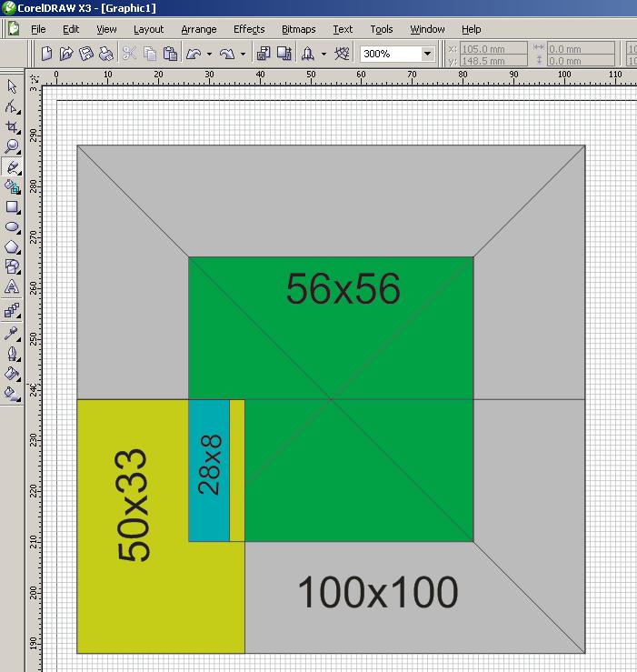637x672 pixels.
Task: Click the ruler origin corner icon
Action: tap(34, 78)
